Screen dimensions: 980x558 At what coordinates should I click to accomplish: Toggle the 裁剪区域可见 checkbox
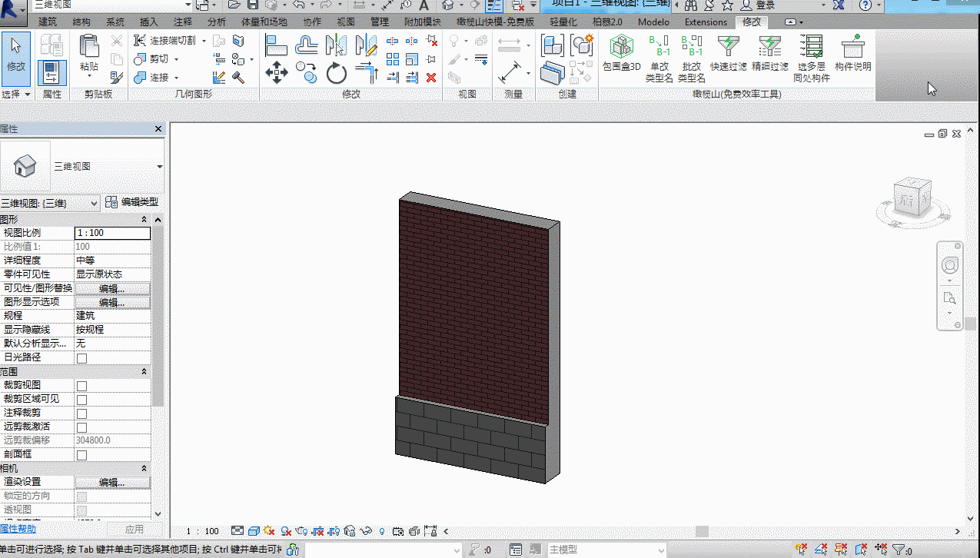pos(81,400)
